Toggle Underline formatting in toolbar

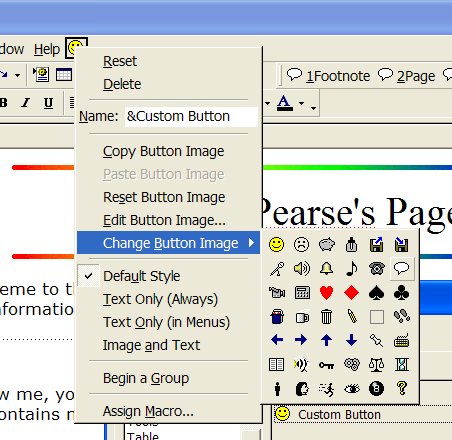pyautogui.click(x=48, y=103)
